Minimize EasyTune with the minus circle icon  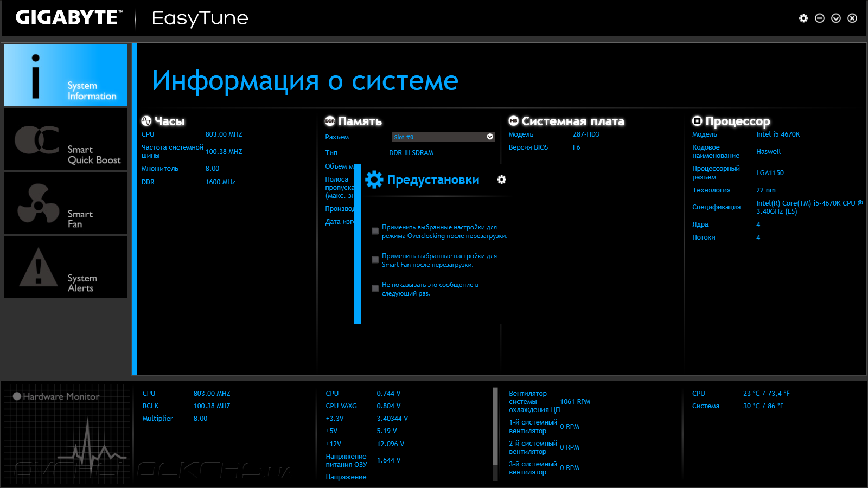pos(820,18)
